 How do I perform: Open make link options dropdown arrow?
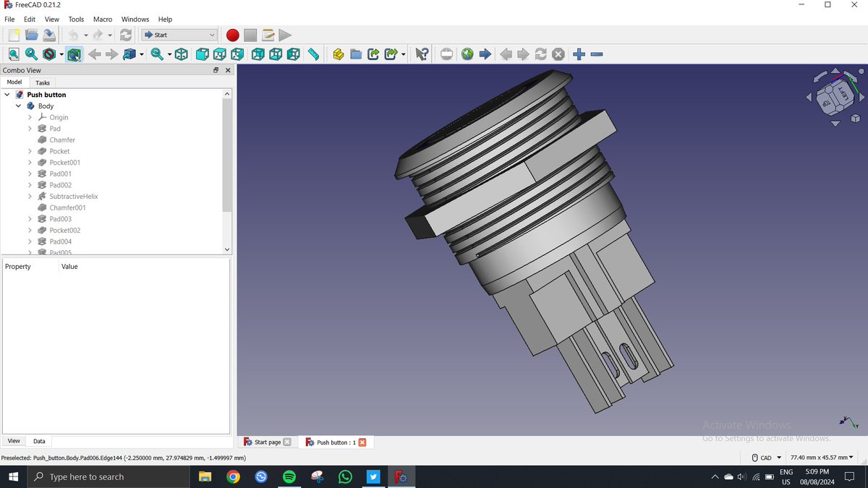point(403,54)
